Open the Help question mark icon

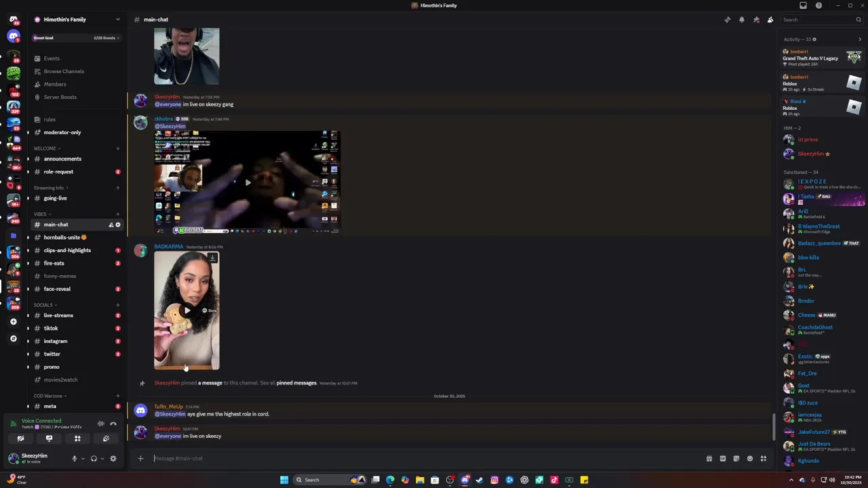pos(818,5)
